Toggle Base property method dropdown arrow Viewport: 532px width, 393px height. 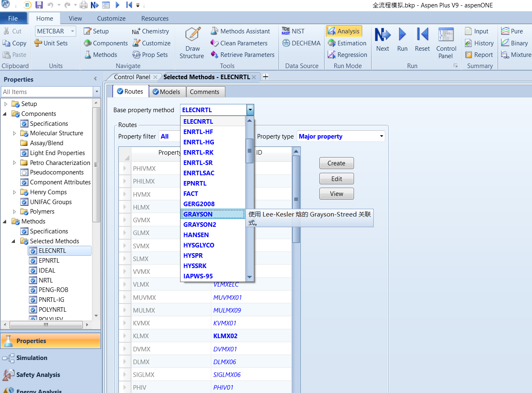pos(250,110)
